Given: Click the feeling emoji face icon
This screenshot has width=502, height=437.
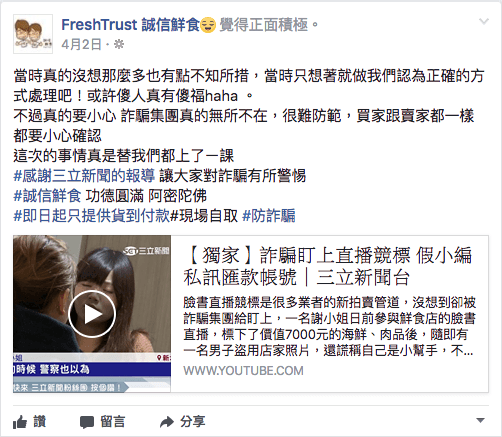Looking at the screenshot, I should [x=208, y=24].
